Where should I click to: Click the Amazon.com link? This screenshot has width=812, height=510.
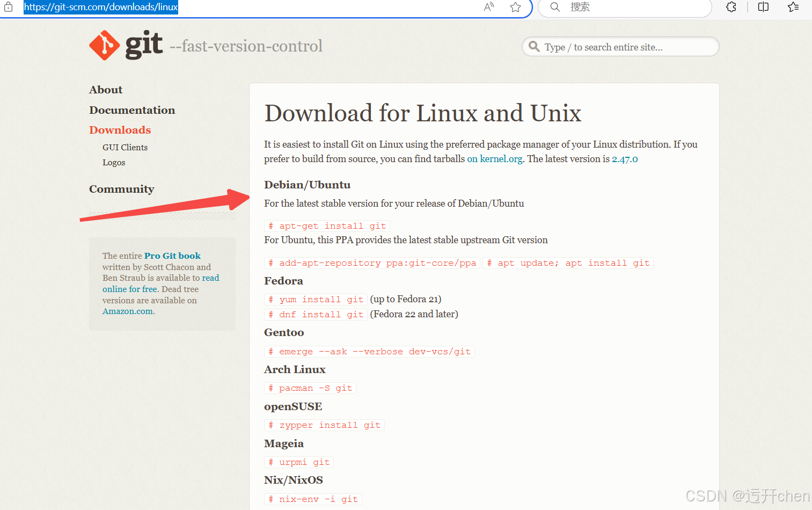127,311
